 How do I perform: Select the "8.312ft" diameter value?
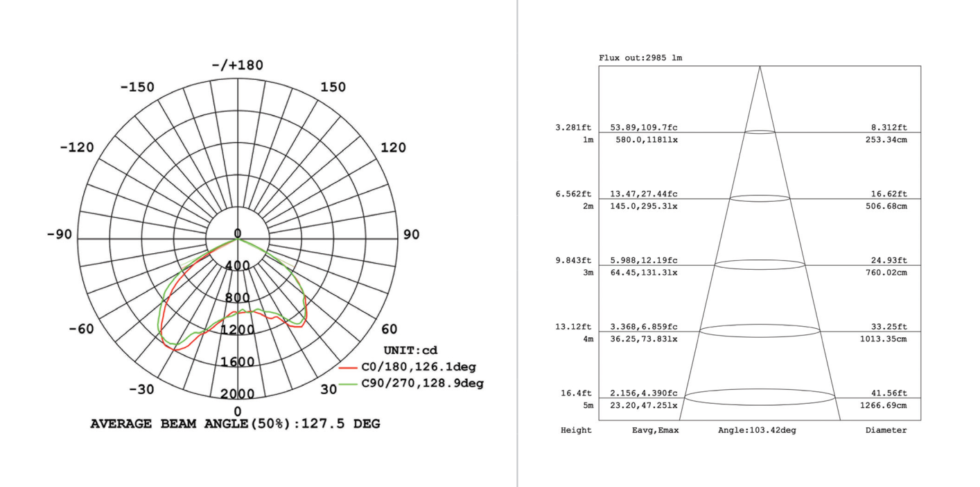click(x=889, y=128)
